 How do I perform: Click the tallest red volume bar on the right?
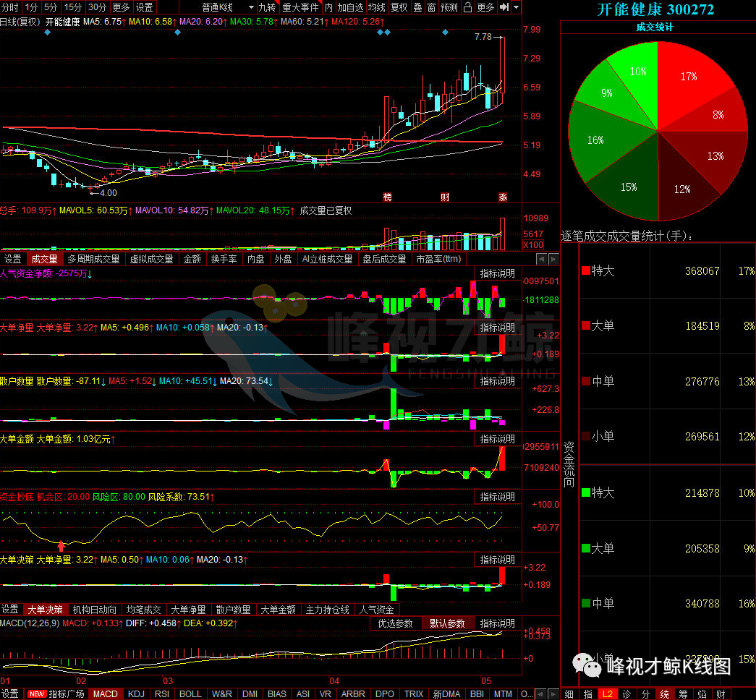click(x=502, y=234)
